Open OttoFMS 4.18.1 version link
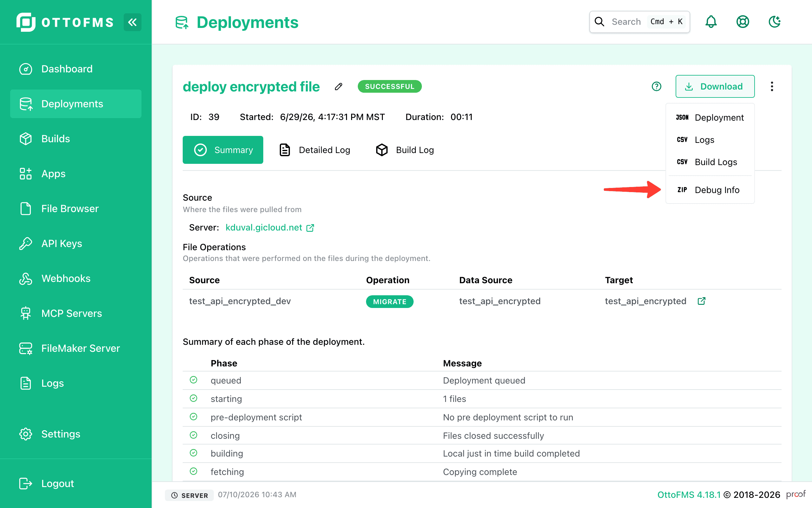Viewport: 812px width, 508px height. click(x=689, y=495)
